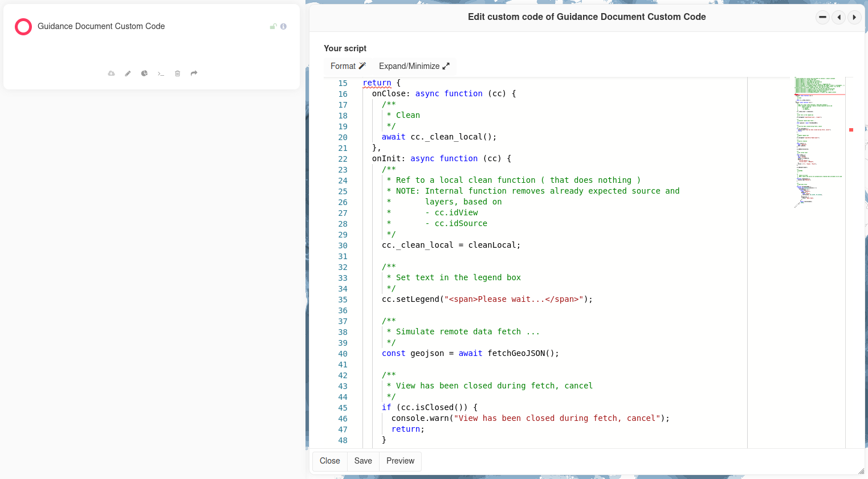Click the cloud download icon in the view card

coord(111,73)
